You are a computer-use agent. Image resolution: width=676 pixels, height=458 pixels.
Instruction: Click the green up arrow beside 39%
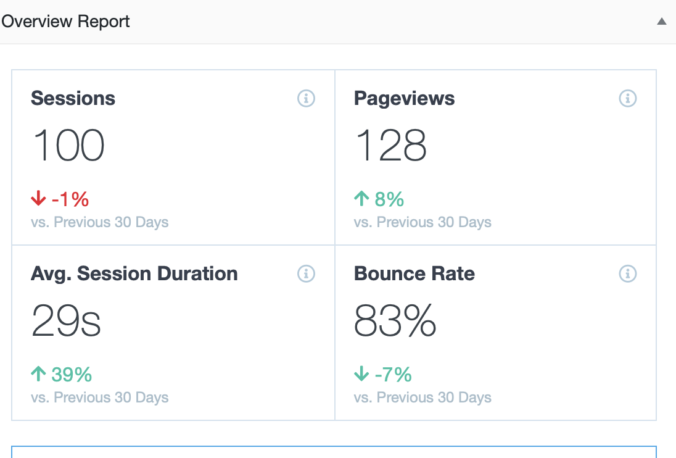pos(39,375)
